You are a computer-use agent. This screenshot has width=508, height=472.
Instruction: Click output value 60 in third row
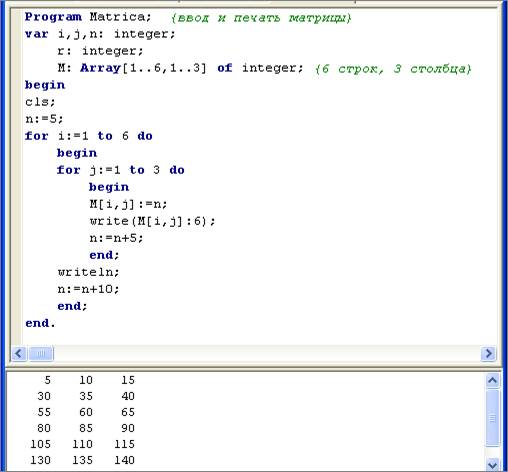click(86, 412)
